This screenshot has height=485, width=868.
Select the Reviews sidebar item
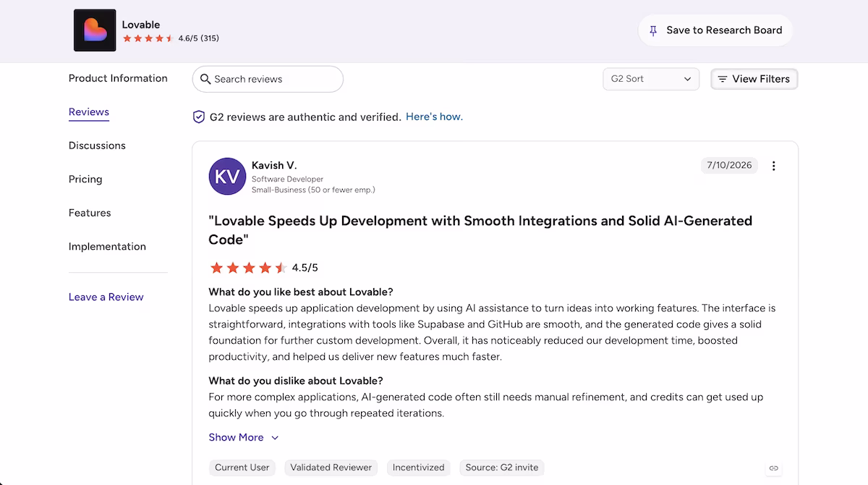(89, 112)
